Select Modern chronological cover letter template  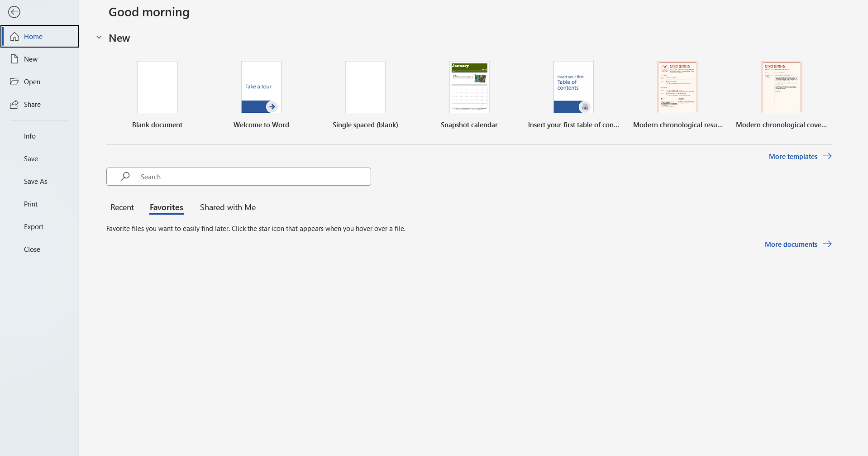(781, 87)
